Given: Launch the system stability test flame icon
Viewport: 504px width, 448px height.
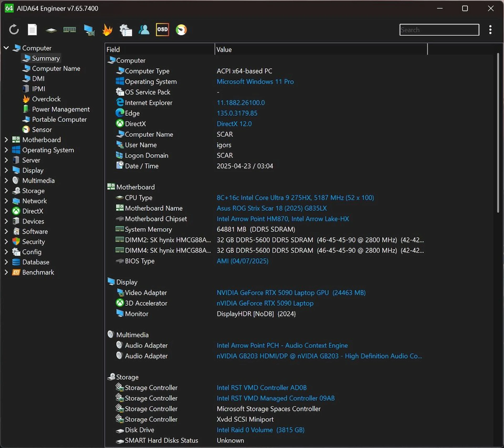Looking at the screenshot, I should click(x=107, y=30).
